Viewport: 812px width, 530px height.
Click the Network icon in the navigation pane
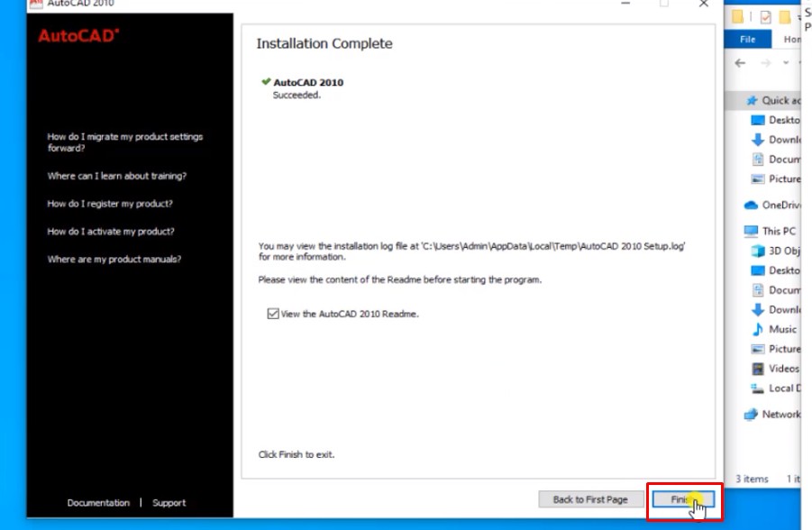click(750, 414)
